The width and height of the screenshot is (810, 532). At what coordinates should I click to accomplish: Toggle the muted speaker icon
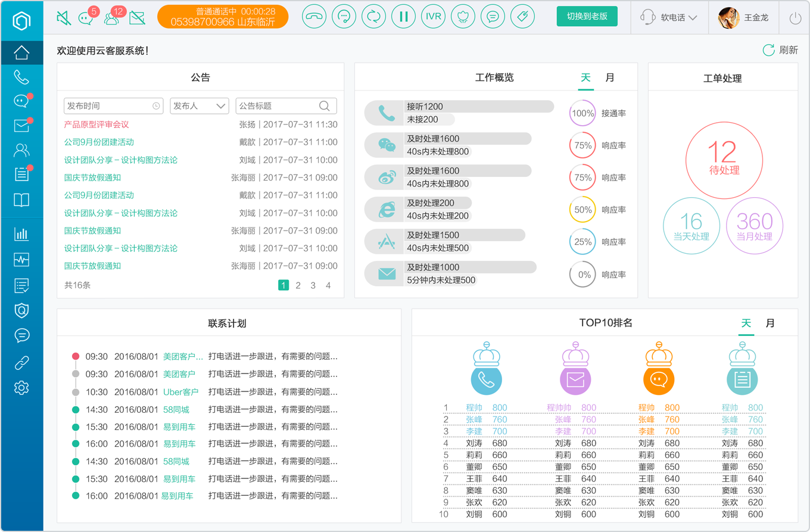coord(64,18)
